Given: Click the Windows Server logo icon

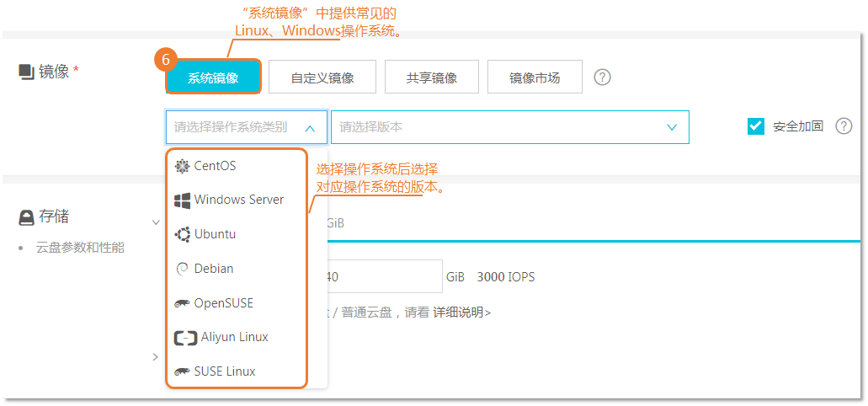Looking at the screenshot, I should pos(182,200).
